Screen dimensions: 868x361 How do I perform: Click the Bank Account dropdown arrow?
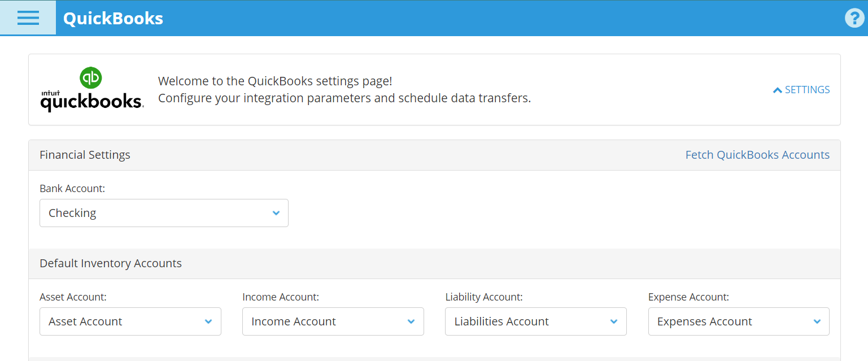tap(276, 213)
